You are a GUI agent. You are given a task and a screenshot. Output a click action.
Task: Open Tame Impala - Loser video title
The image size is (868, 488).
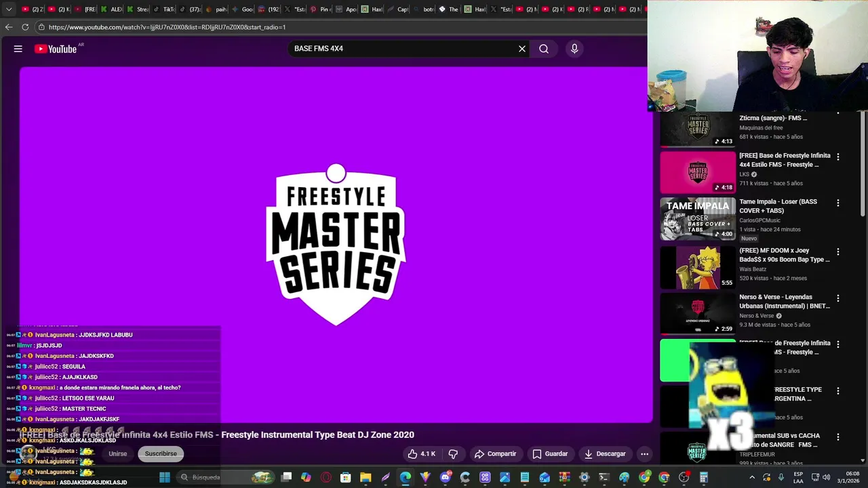pos(778,206)
